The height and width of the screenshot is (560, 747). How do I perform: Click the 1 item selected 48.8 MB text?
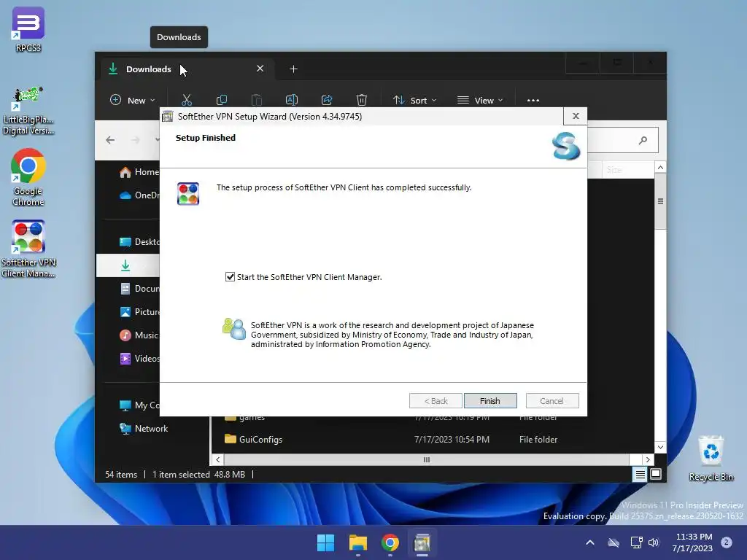pos(198,475)
